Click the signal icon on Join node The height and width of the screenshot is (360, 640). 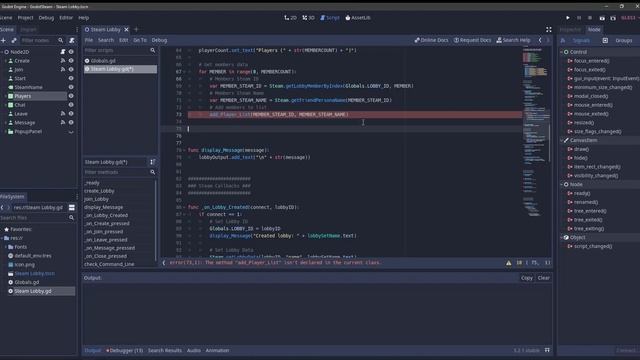pos(63,69)
